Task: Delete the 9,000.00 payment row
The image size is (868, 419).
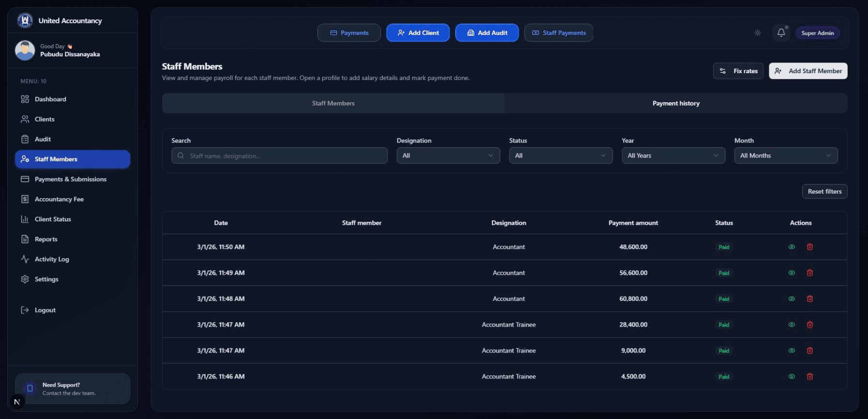Action: (x=809, y=351)
